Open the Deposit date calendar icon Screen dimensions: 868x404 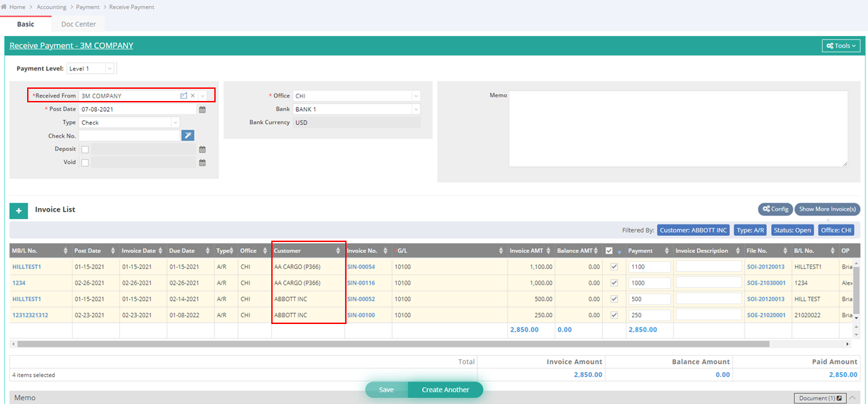201,149
